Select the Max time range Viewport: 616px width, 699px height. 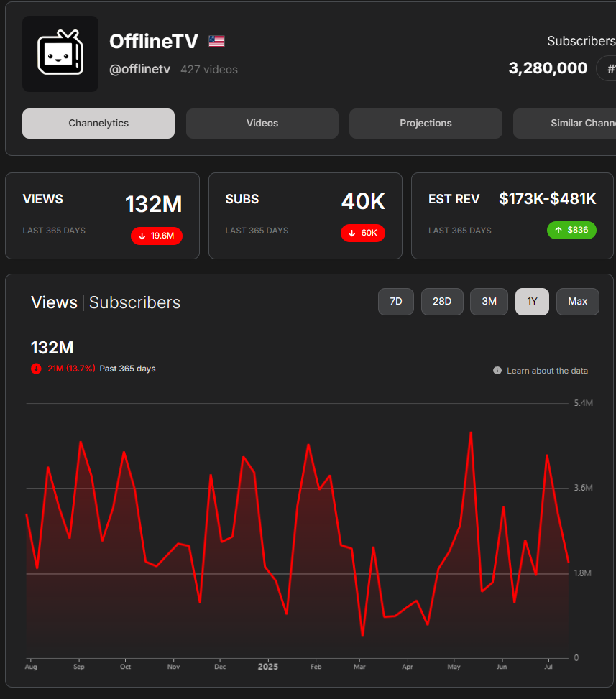tap(578, 302)
